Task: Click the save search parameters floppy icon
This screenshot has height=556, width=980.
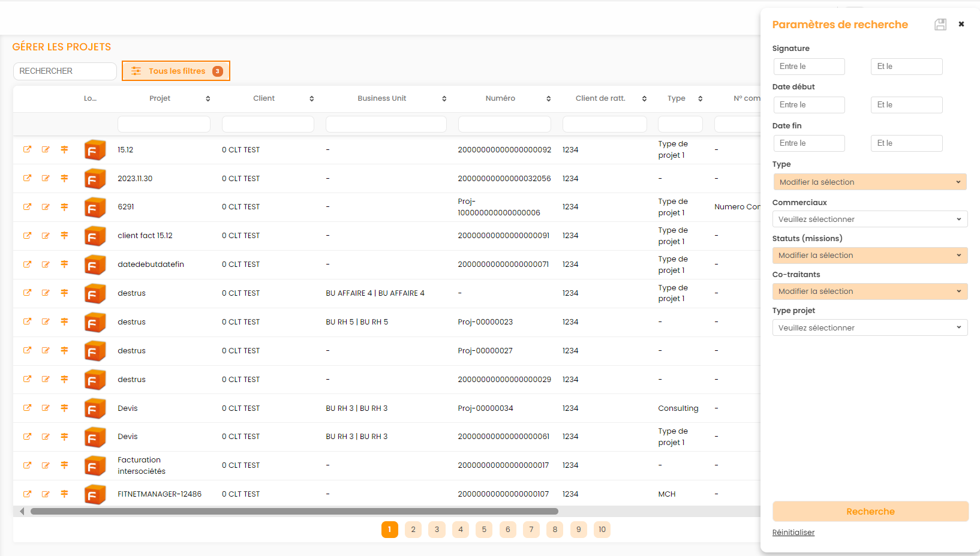Action: click(x=940, y=25)
